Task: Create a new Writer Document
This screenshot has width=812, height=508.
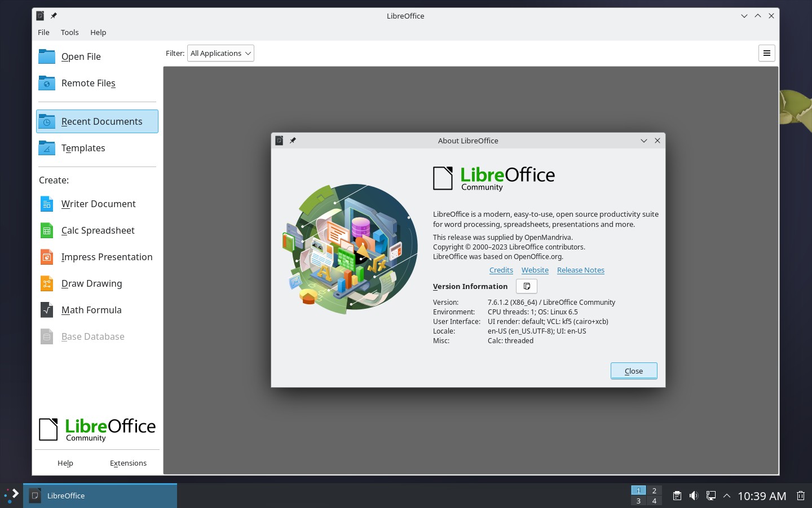Action: tap(97, 204)
